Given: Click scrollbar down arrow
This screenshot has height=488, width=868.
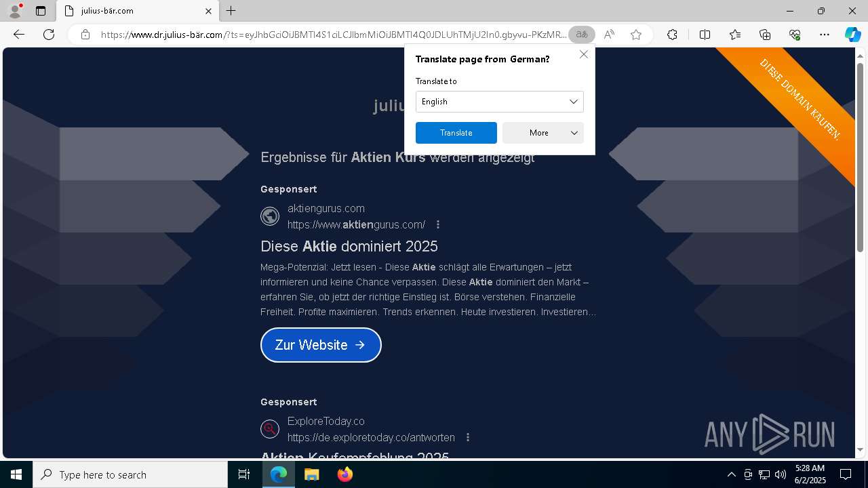Looking at the screenshot, I should (x=861, y=449).
